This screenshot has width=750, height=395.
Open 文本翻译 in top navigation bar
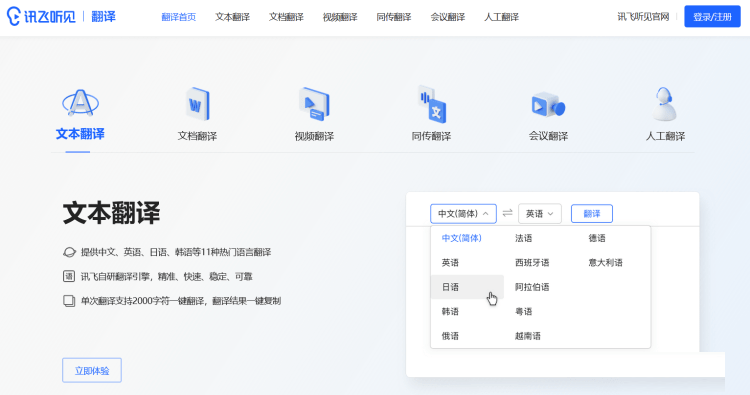point(232,17)
